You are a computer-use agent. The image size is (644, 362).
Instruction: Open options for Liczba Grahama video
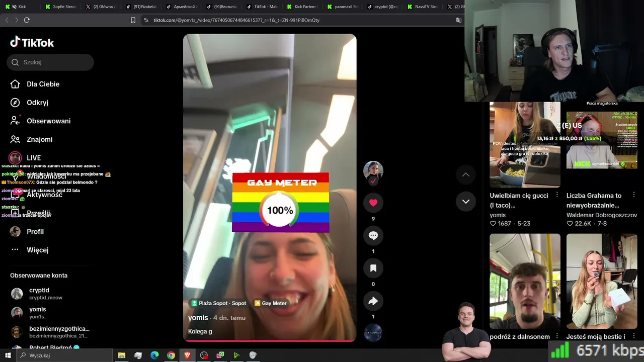[x=633, y=195]
